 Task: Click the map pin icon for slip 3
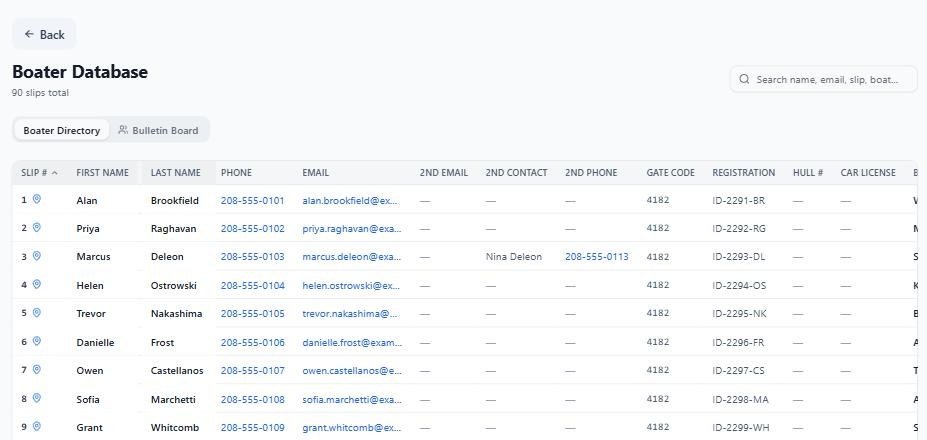[x=36, y=256]
